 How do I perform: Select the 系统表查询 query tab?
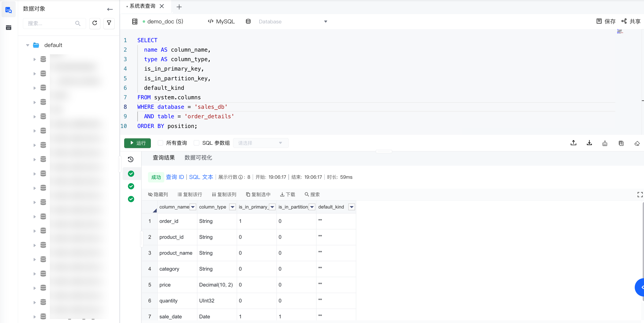click(x=142, y=6)
